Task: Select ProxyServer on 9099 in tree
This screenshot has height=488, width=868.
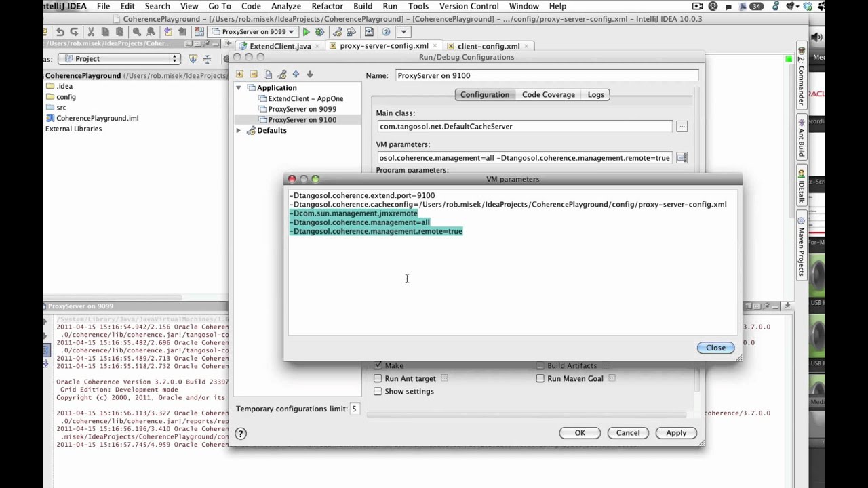Action: pos(302,109)
